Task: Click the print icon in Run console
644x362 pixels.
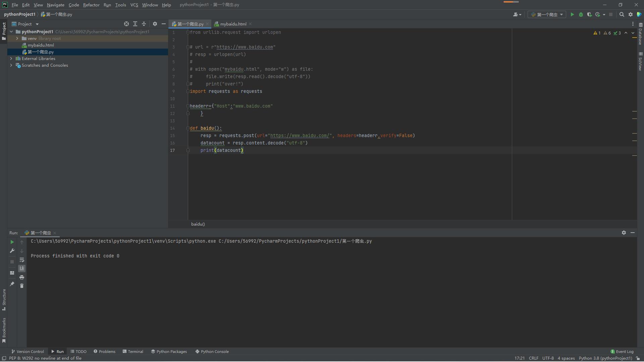Action: tap(22, 277)
